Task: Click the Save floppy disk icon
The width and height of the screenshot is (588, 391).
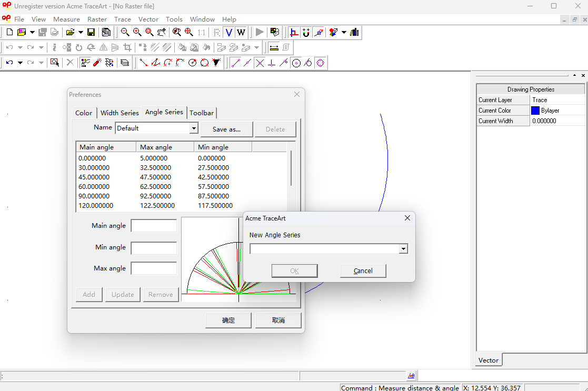Action: (91, 32)
